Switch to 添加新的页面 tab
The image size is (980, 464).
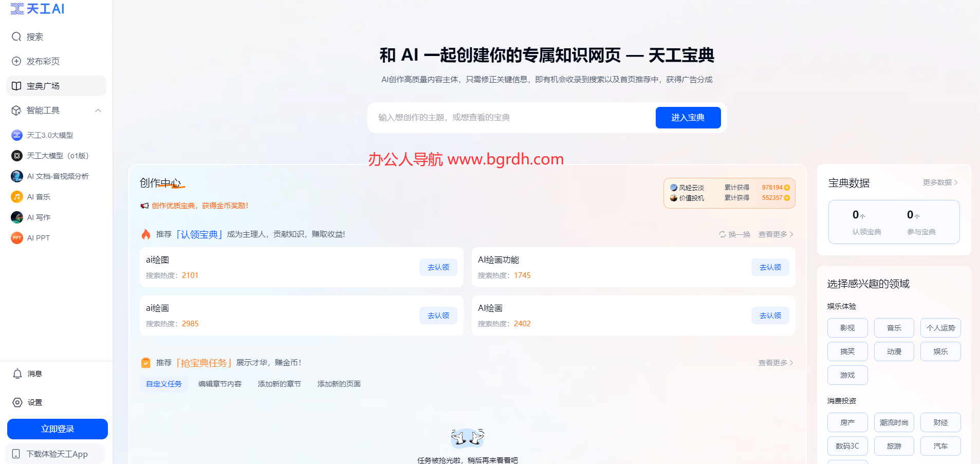[339, 384]
